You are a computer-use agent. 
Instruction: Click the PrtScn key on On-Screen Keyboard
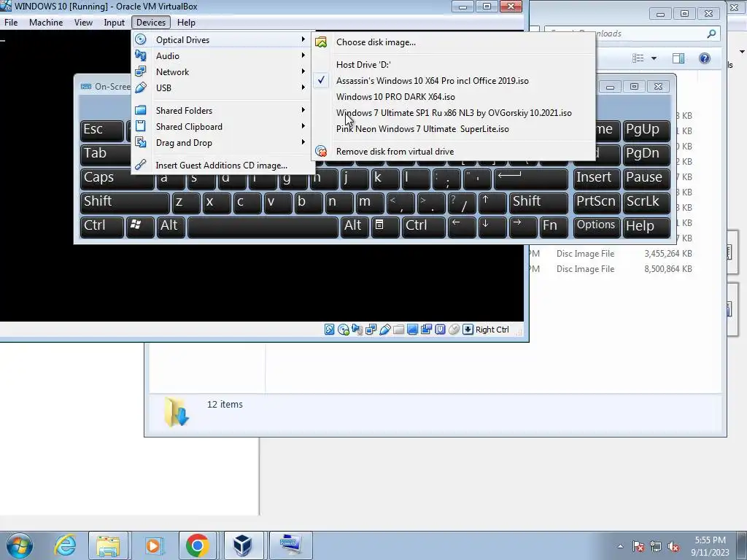coord(597,203)
